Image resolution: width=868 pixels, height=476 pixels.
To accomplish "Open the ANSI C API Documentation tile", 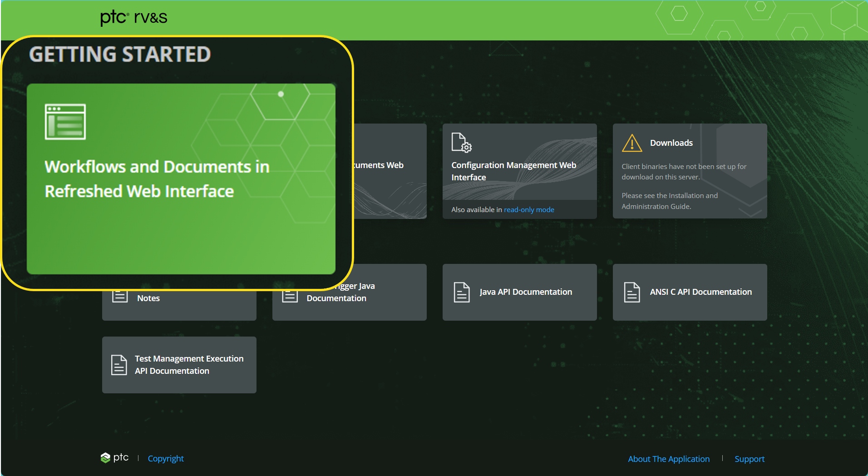I will click(x=690, y=292).
